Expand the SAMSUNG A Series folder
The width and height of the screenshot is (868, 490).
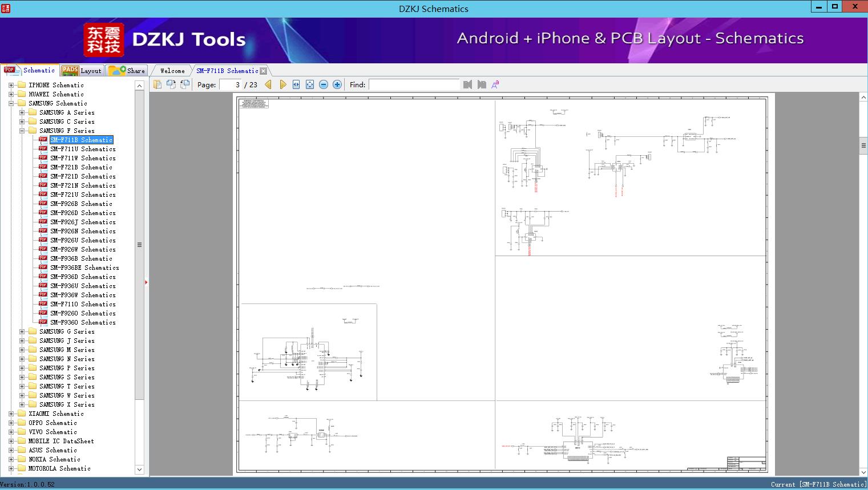(x=22, y=112)
